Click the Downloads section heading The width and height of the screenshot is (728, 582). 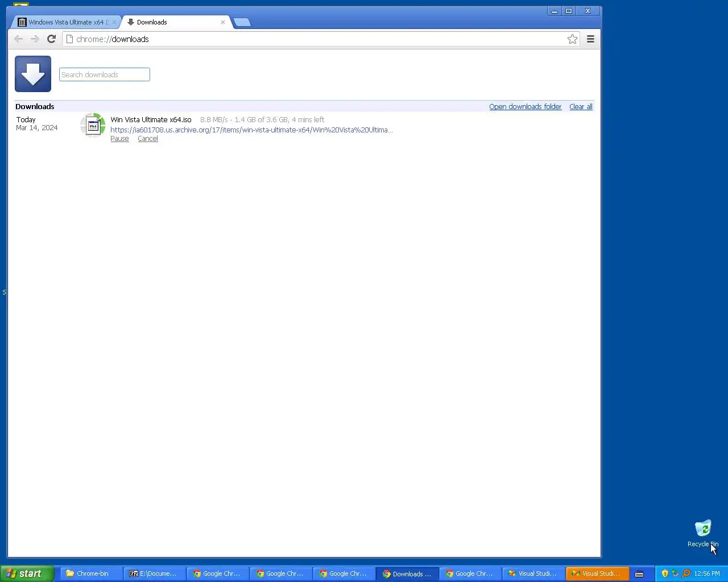(35, 107)
